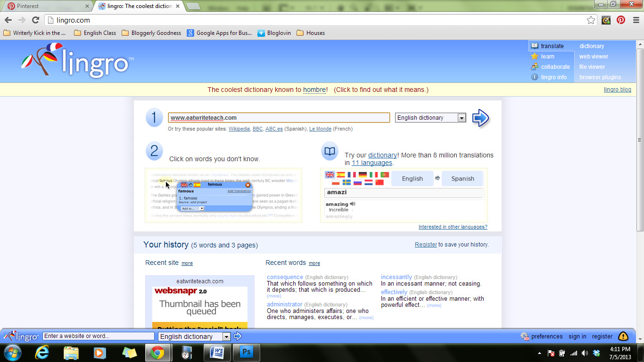Click the website URL input field
The width and height of the screenshot is (644, 362).
coord(279,118)
